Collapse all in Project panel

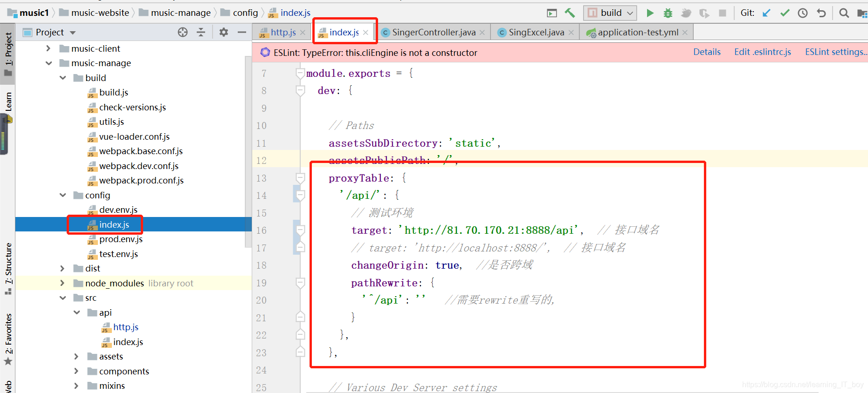click(201, 32)
